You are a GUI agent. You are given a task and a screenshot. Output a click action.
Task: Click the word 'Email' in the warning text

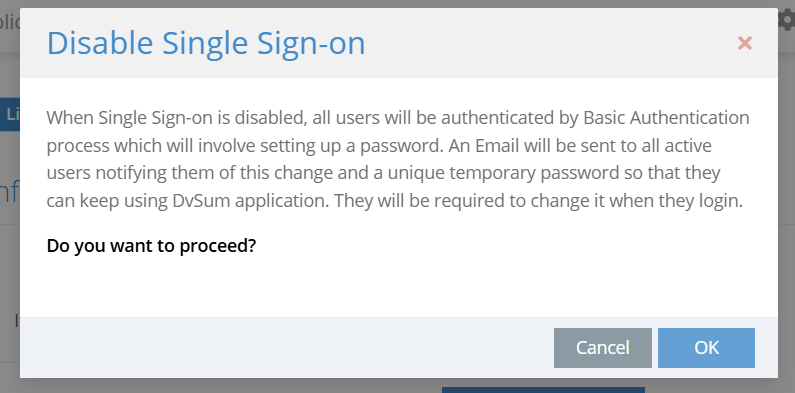pos(497,146)
